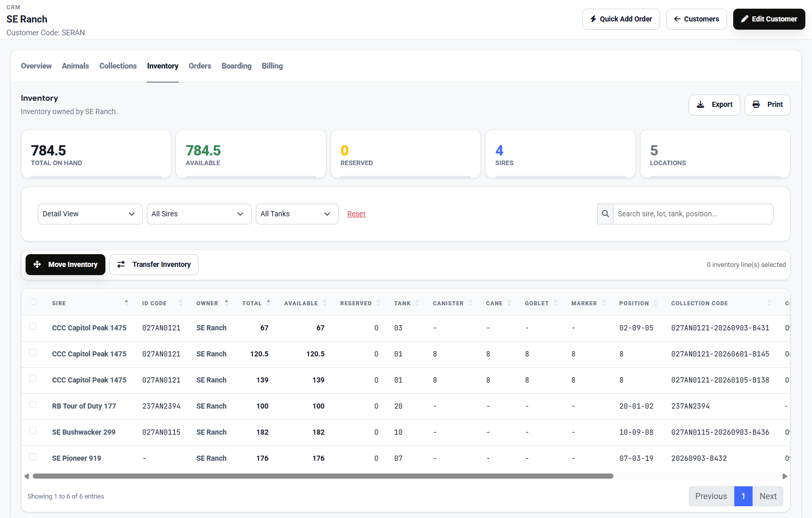This screenshot has width=812, height=518.
Task: Sort table by ID Code column arrows
Action: (x=181, y=303)
